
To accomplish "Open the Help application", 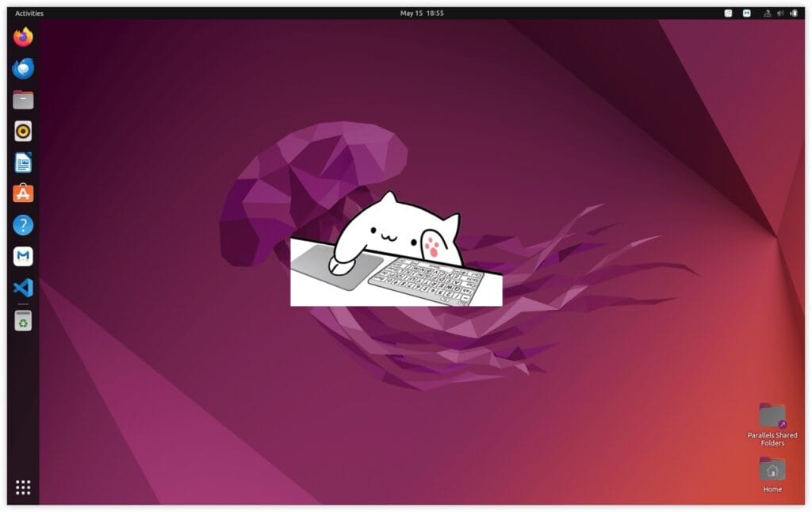I will [21, 226].
